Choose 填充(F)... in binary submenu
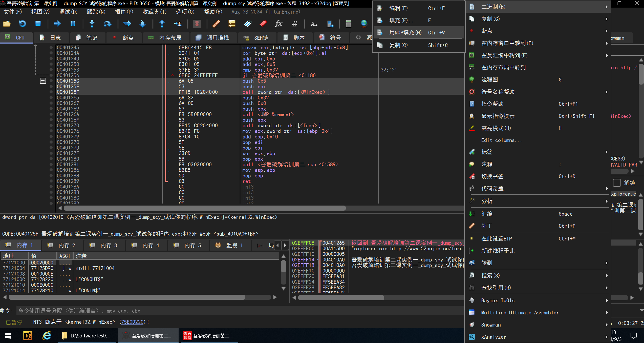Viewport: 644px width, 343px height. click(419, 20)
